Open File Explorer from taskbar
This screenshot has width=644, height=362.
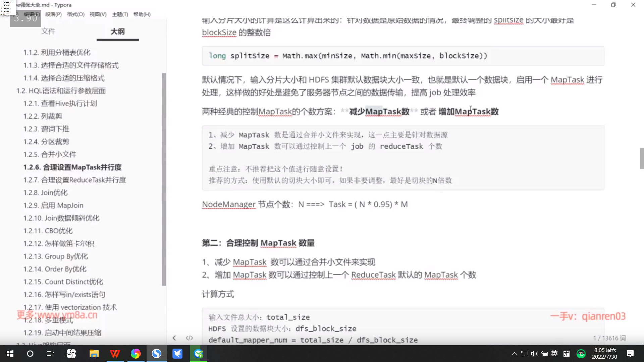(x=94, y=354)
